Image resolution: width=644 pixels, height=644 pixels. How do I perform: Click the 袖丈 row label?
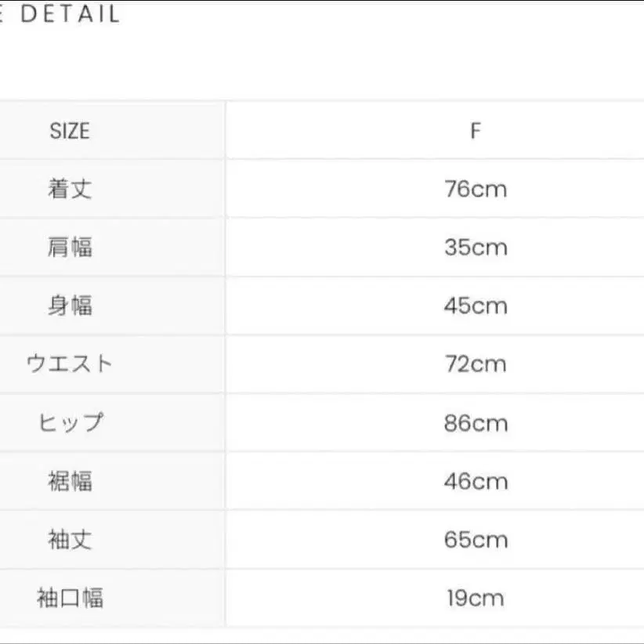[70, 540]
